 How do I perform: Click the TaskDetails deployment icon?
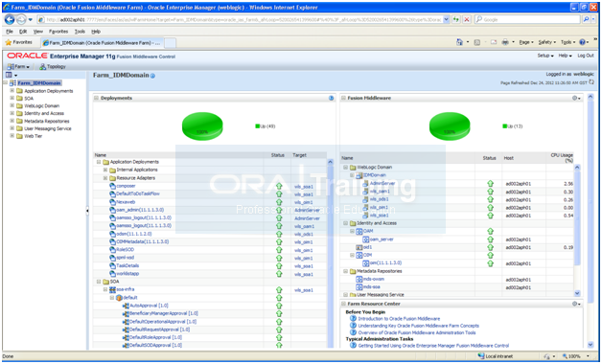coord(112,265)
